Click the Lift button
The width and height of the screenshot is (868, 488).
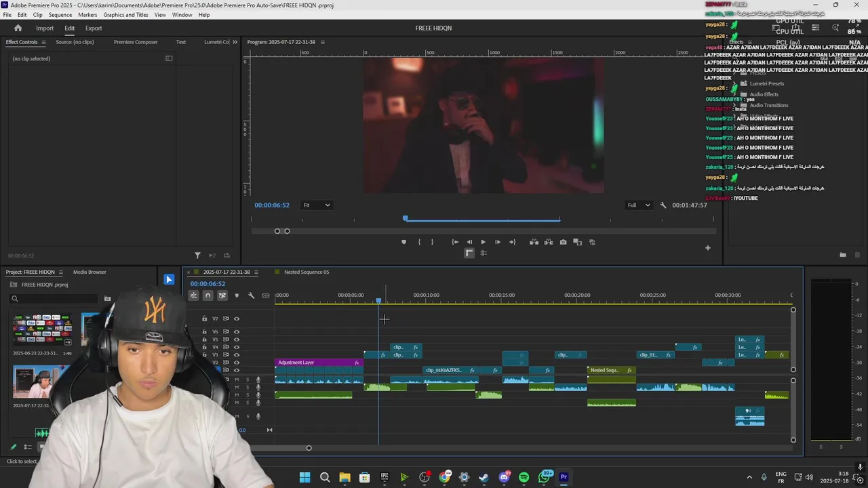click(534, 242)
